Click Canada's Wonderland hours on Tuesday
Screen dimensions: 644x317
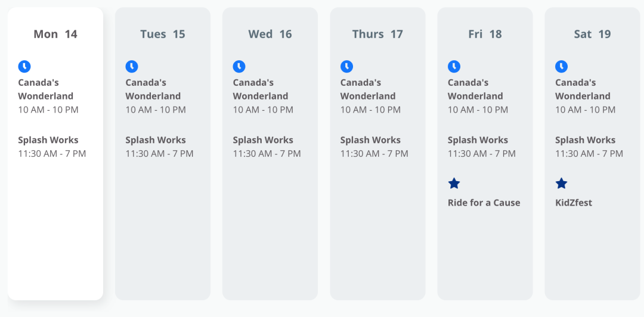(156, 110)
